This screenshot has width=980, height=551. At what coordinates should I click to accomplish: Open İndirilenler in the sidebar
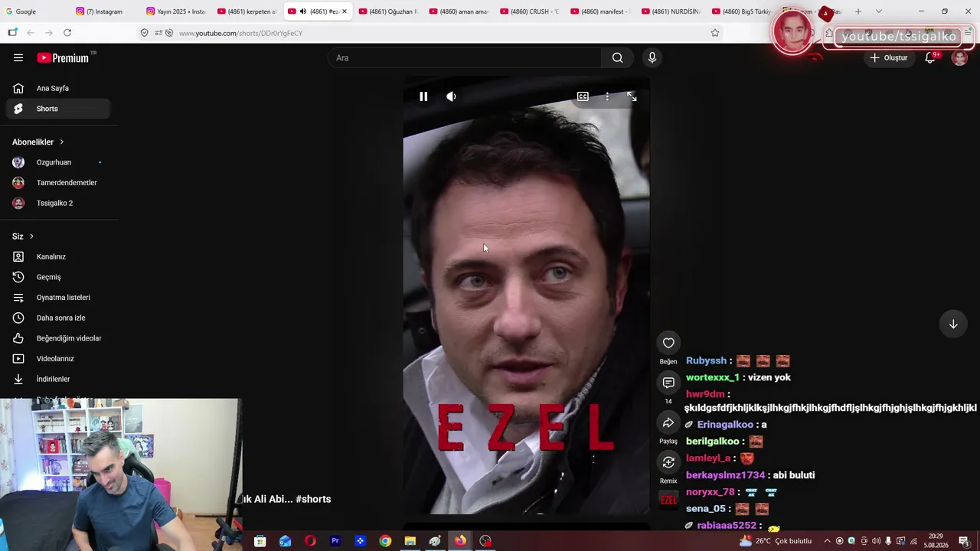point(58,379)
